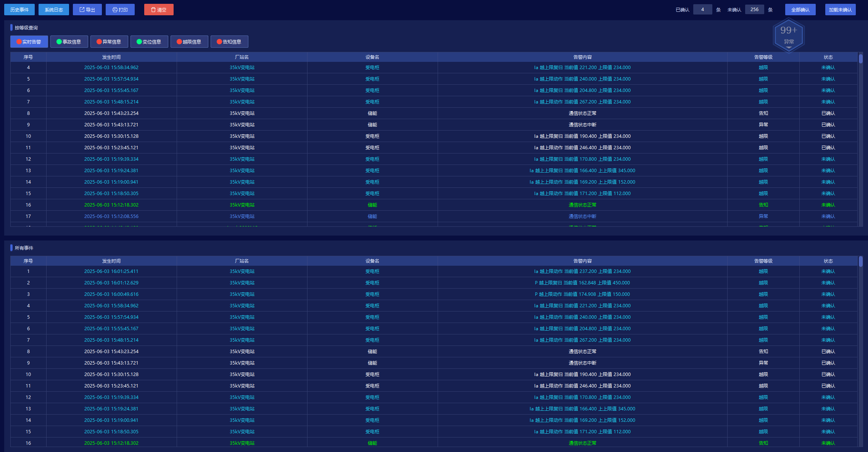Image resolution: width=868 pixels, height=452 pixels.
Task: Select the 实时告警 filter with red dot
Action: click(29, 42)
